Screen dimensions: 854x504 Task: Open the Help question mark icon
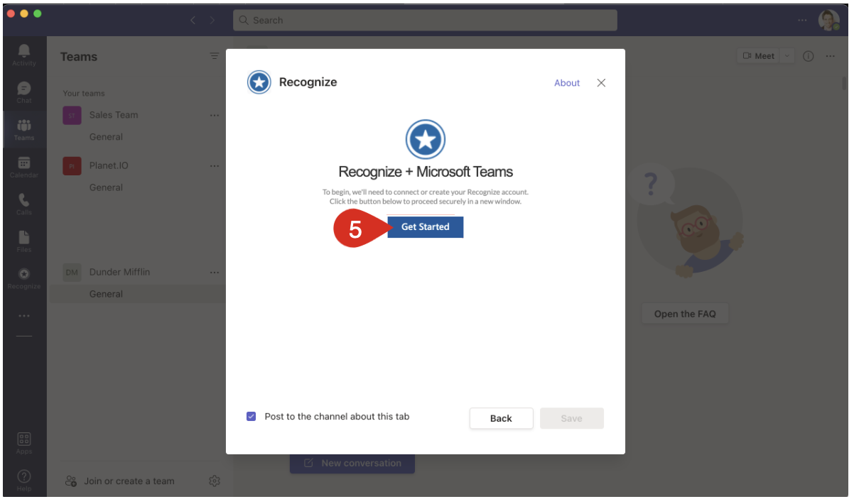[x=24, y=478]
